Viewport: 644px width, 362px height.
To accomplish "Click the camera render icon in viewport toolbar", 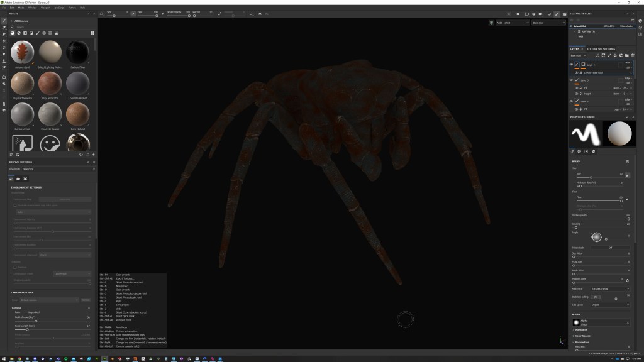I will [541, 14].
